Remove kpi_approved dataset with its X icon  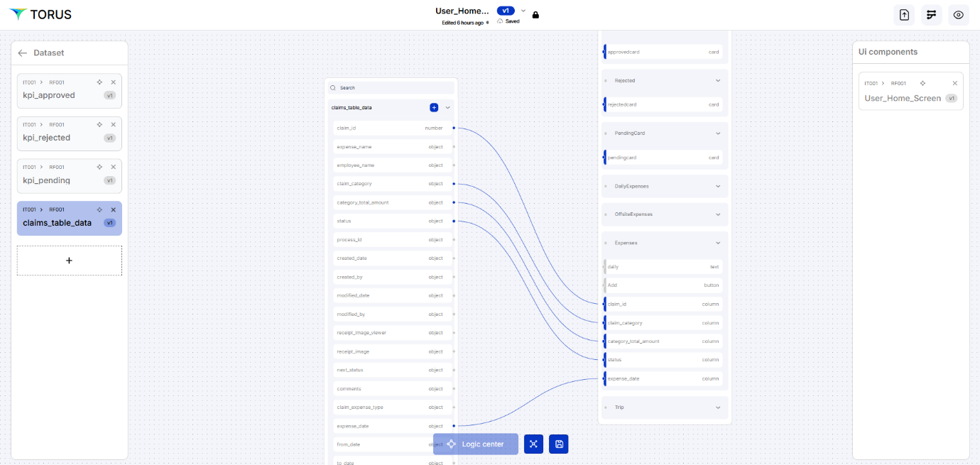[x=113, y=82]
